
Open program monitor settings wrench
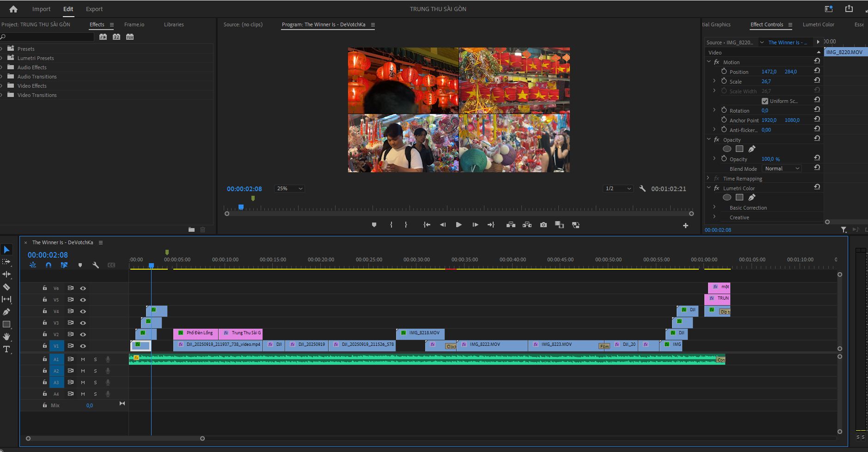tap(642, 188)
